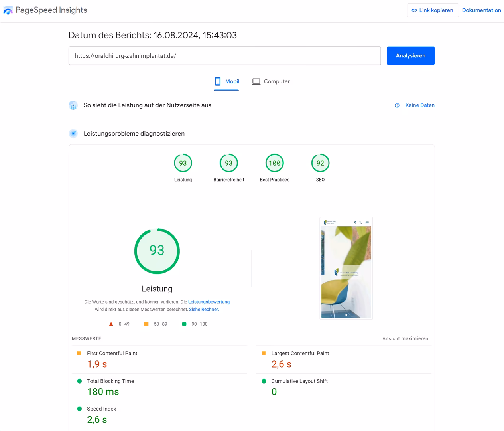
Task: Click the red triangle marker for range 0–49
Action: tap(111, 324)
